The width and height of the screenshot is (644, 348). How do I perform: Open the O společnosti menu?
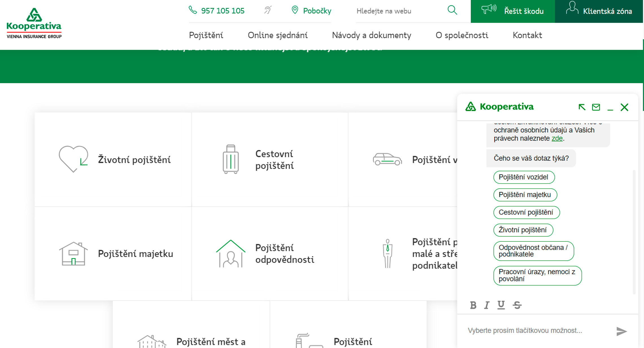pyautogui.click(x=462, y=35)
